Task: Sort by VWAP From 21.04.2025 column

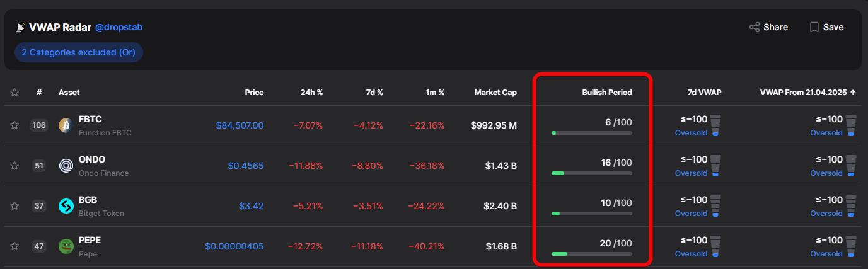Action: point(807,93)
